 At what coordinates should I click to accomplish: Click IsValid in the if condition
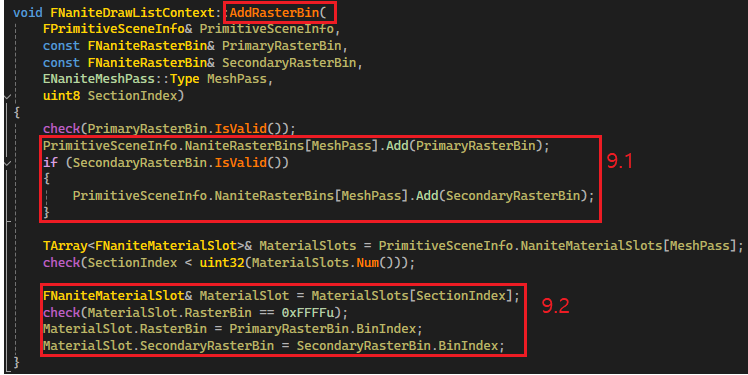[x=240, y=163]
